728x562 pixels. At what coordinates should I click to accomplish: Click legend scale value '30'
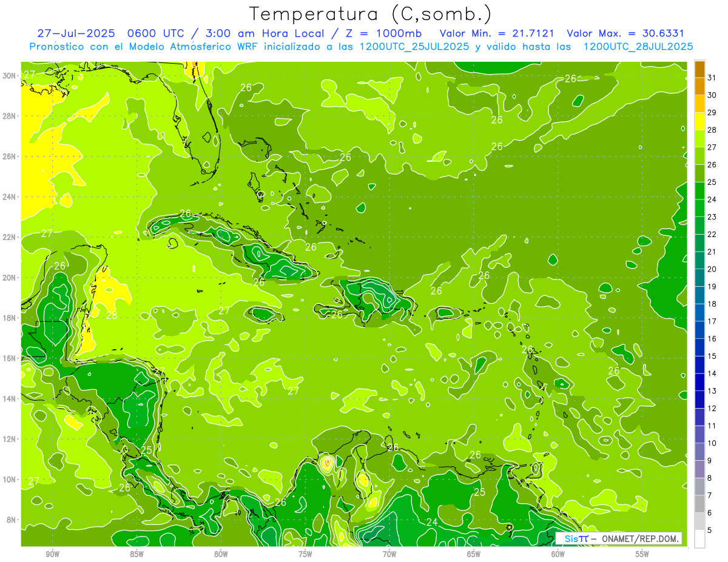click(713, 95)
